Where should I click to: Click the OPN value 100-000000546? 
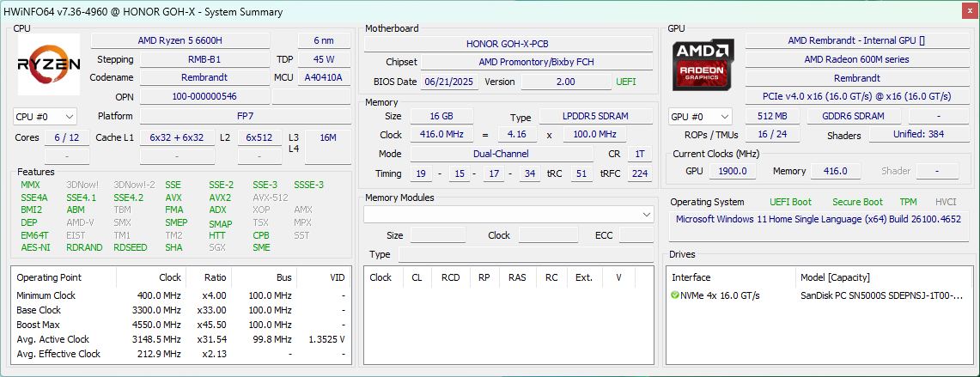click(x=204, y=96)
